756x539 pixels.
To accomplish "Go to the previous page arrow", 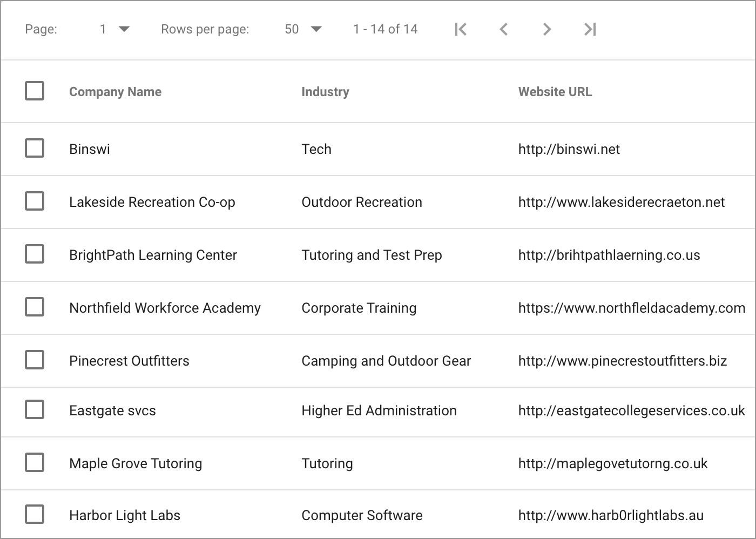I will click(504, 29).
